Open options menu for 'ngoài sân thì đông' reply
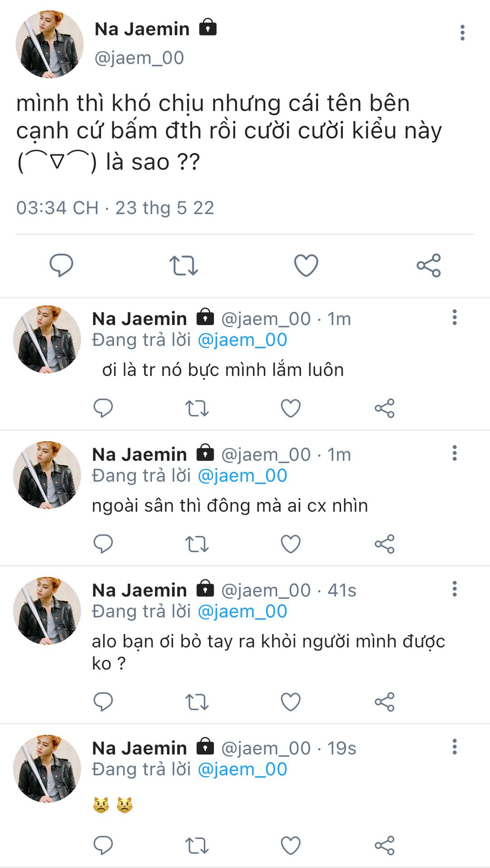The width and height of the screenshot is (490, 868). [x=454, y=453]
